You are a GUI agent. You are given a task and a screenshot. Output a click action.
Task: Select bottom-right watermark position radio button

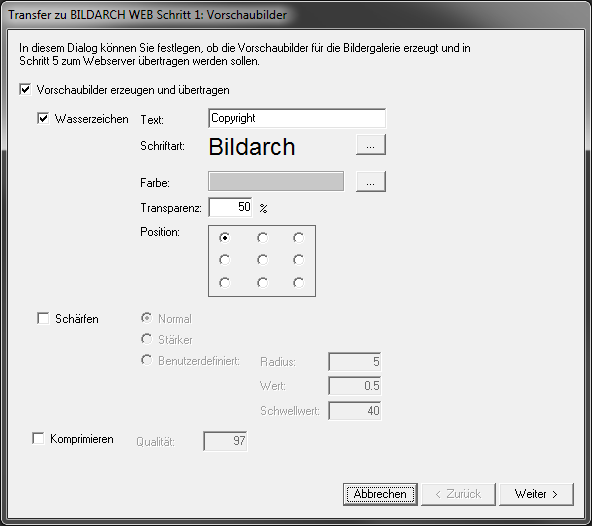coord(299,283)
